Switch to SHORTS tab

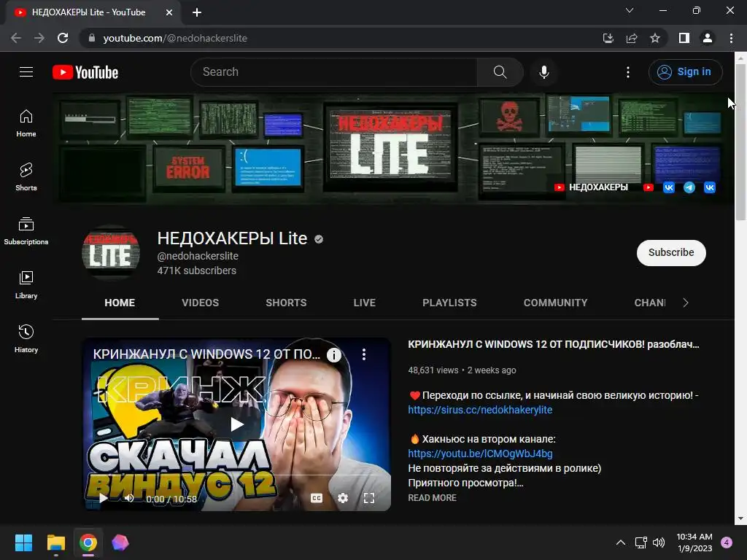coord(286,303)
